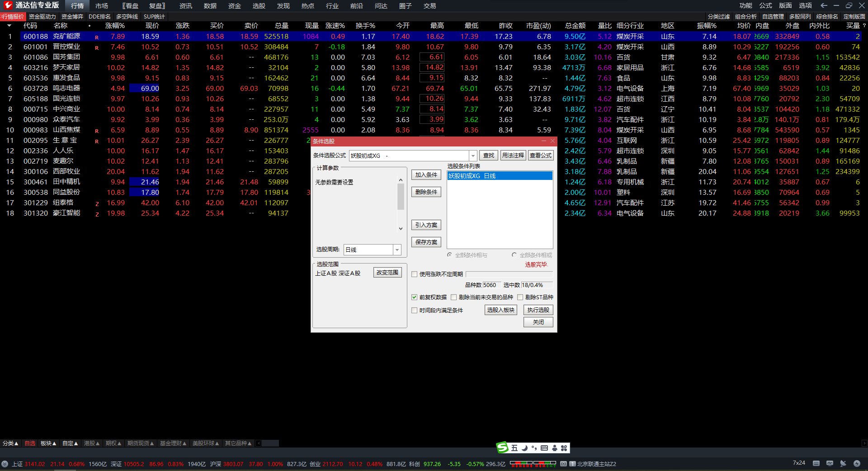Expand the 期权 bottom tab menu

113,443
